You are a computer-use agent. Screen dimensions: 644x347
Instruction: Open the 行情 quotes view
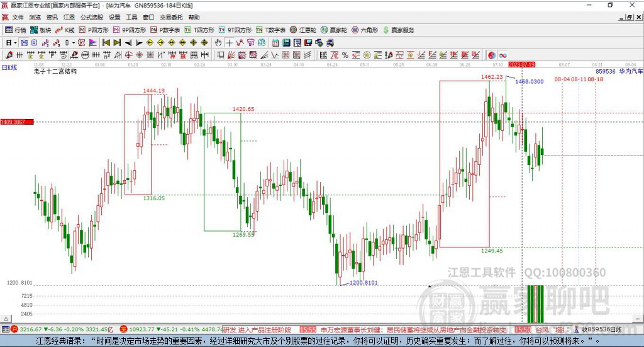tap(15, 30)
